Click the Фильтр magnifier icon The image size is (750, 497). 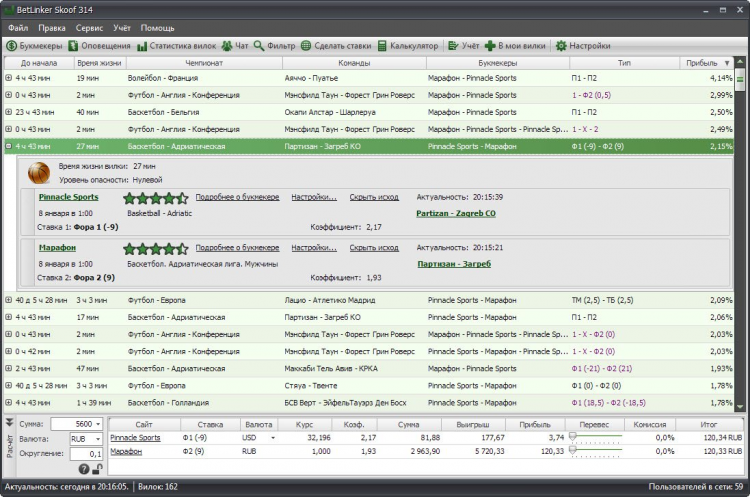(x=259, y=46)
